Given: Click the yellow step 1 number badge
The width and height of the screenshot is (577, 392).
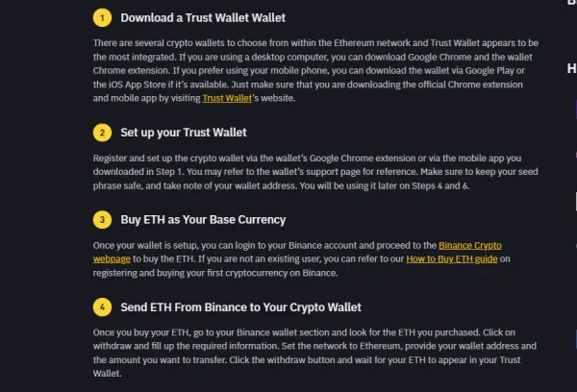Looking at the screenshot, I should [102, 18].
